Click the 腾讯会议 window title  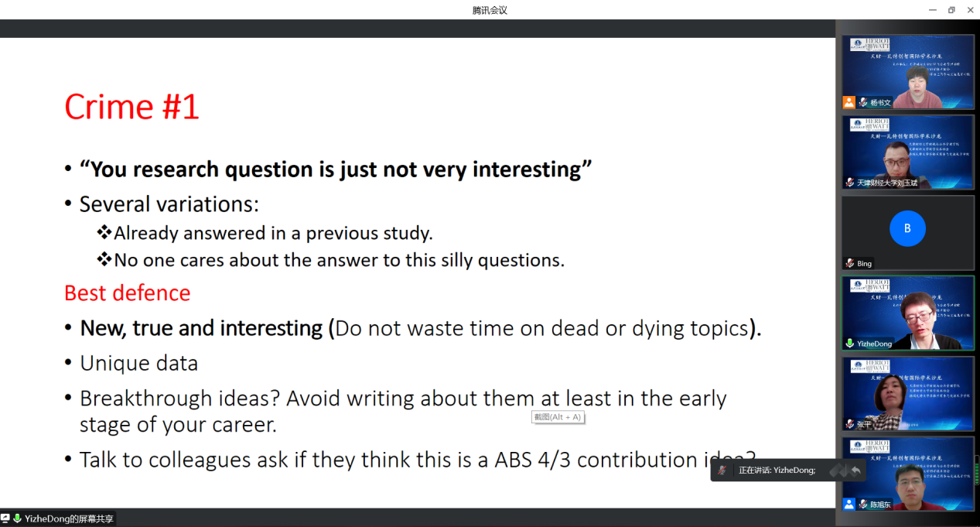[x=490, y=10]
